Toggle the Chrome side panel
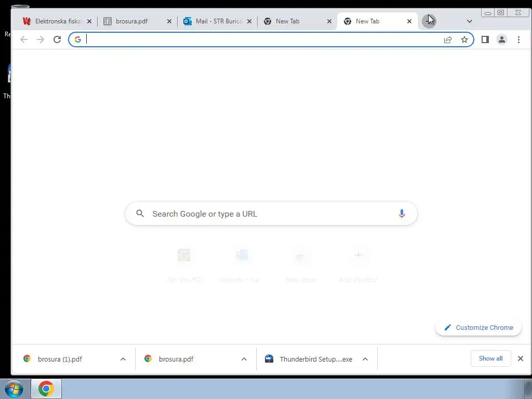532x399 pixels. (485, 39)
